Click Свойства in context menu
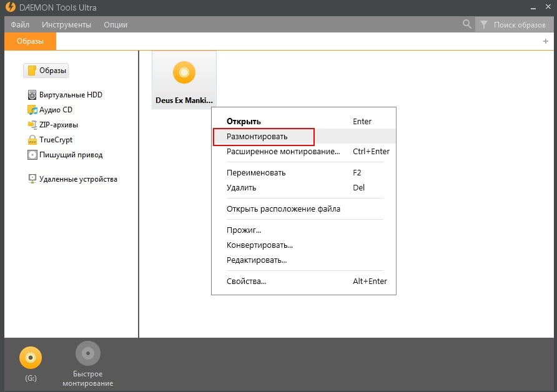557x392 pixels. tap(246, 282)
